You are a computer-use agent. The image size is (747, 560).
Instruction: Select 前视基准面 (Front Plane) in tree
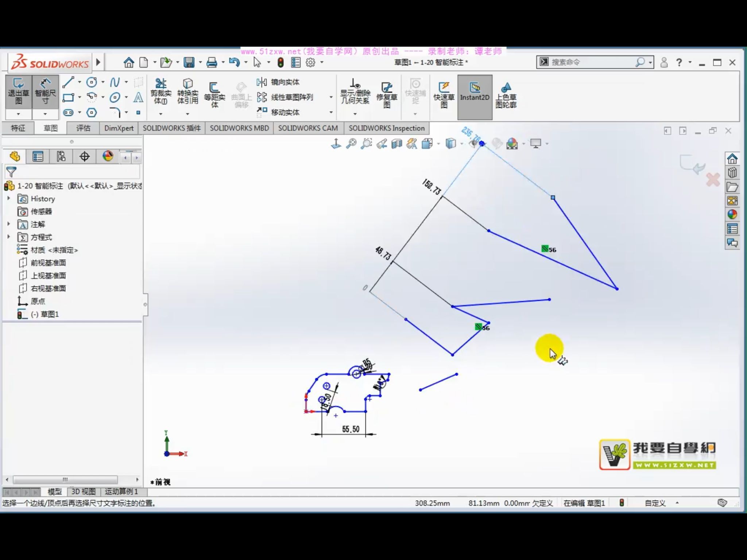point(43,262)
